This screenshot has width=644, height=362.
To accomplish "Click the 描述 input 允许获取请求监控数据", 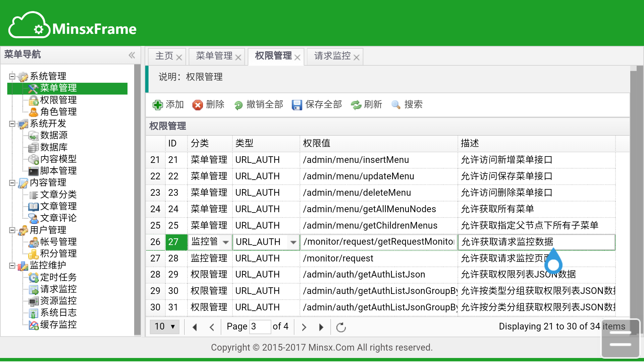I will pos(536,242).
